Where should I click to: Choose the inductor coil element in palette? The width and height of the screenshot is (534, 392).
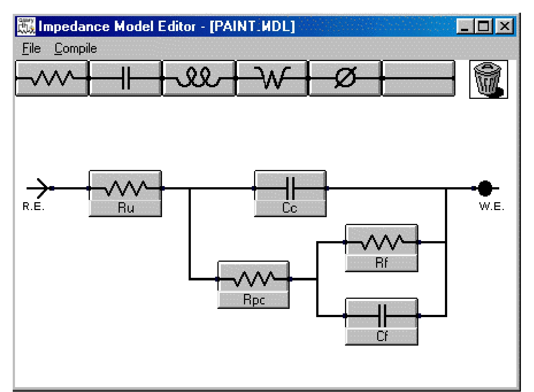point(199,78)
